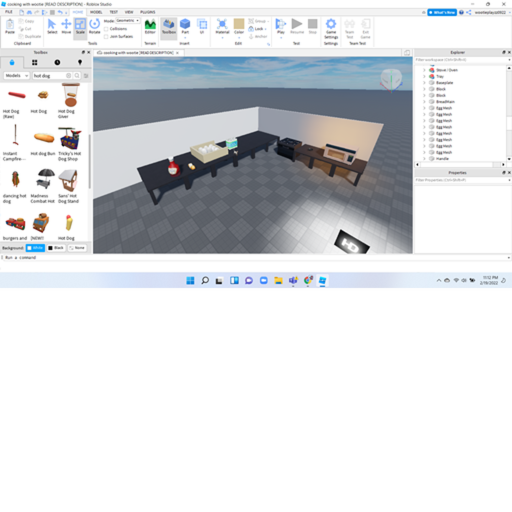
Task: Activate the Scale tool
Action: (x=80, y=26)
